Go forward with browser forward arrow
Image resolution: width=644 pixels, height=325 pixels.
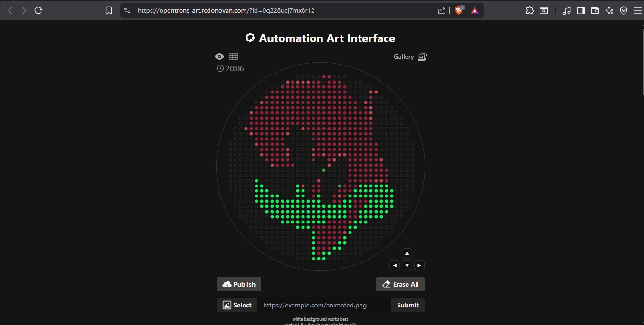click(24, 10)
